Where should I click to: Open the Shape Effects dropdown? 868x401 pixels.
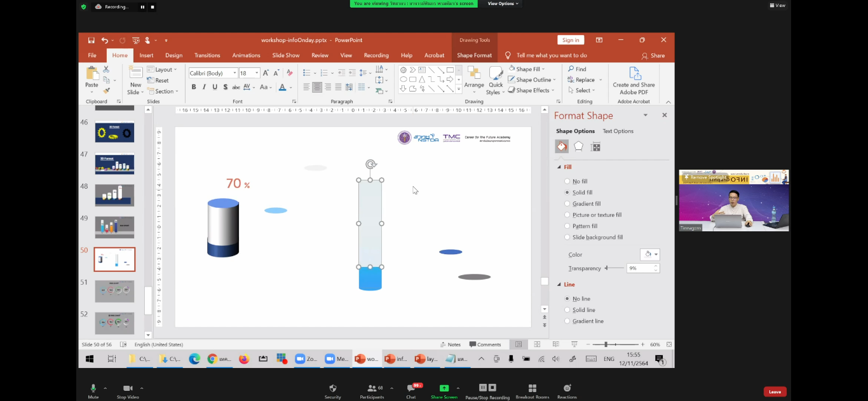click(531, 90)
